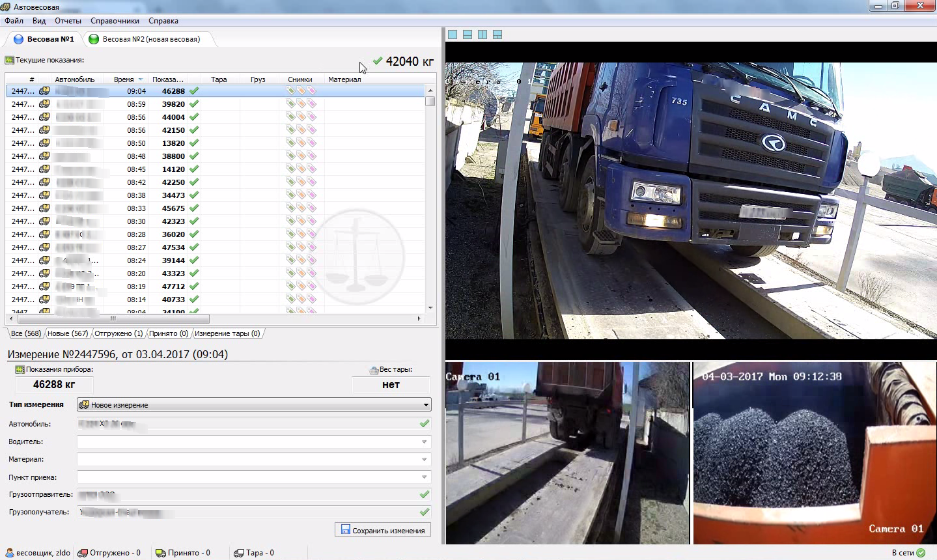The height and width of the screenshot is (560, 937).
Task: Click the green checkmark in Автомобиль field
Action: [x=425, y=424]
